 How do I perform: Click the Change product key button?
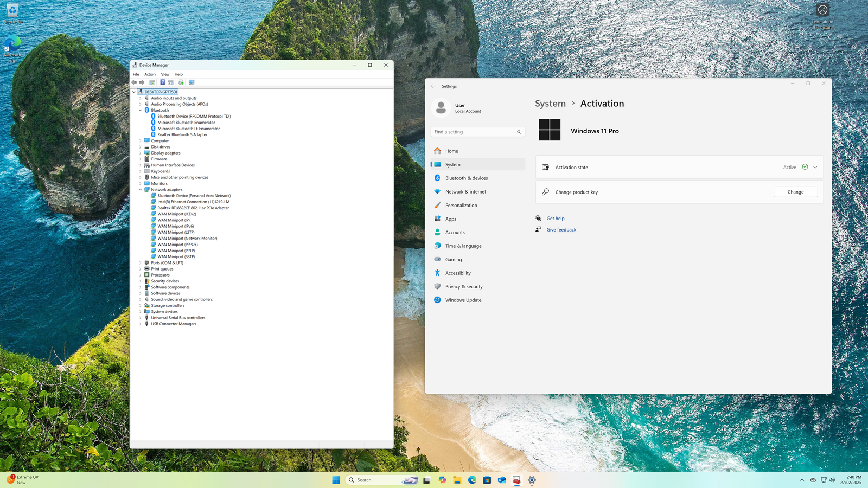pyautogui.click(x=795, y=192)
